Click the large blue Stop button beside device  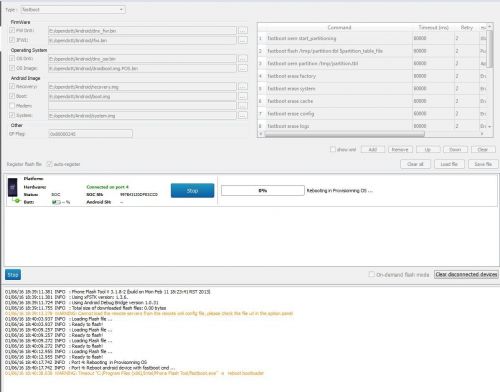pos(192,190)
